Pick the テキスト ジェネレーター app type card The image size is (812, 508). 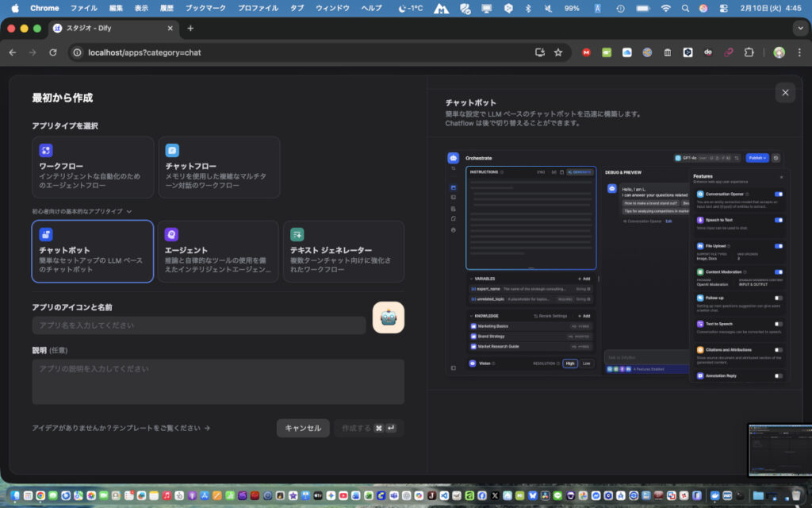pyautogui.click(x=343, y=251)
